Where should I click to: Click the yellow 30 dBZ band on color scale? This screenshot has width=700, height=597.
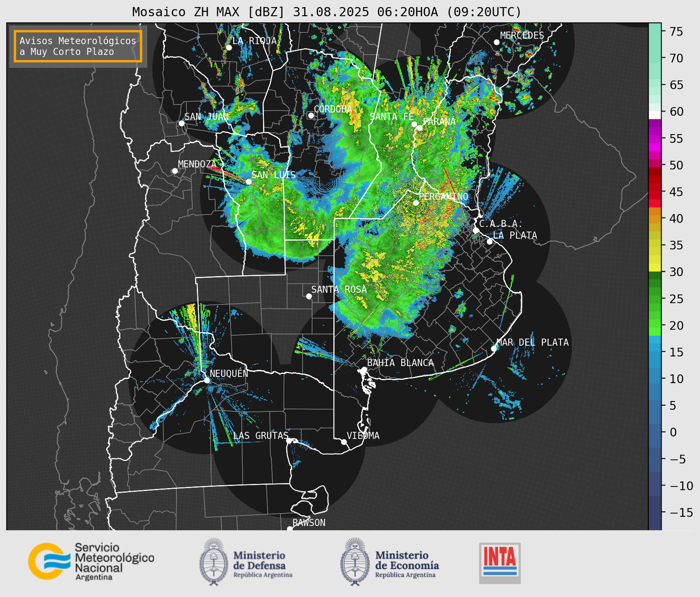(655, 268)
